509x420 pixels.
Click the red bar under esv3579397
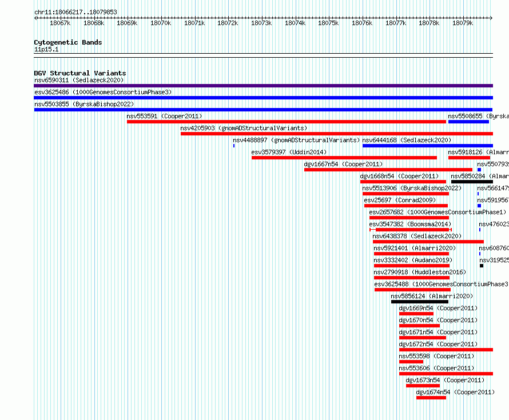point(344,158)
